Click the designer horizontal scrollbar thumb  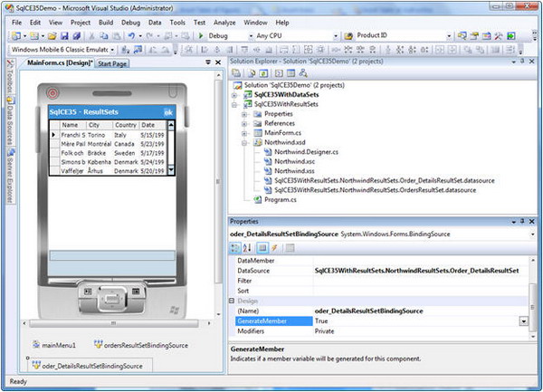click(x=114, y=323)
